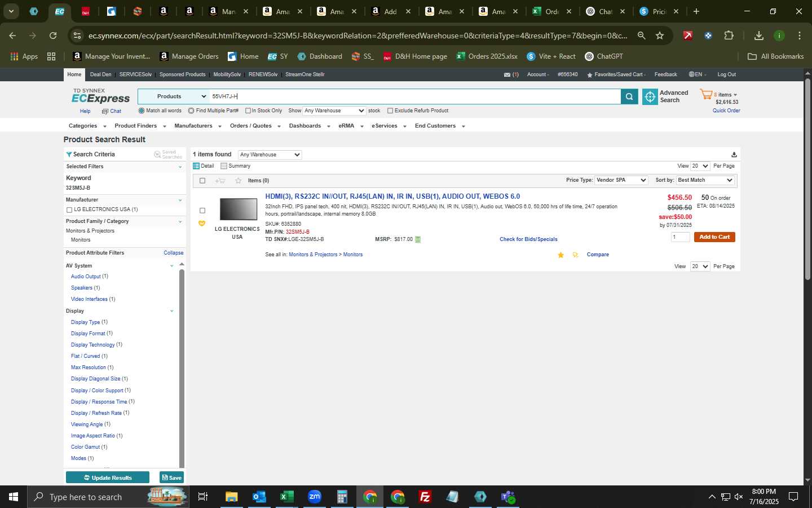Enable In Stock Only checkbox
This screenshot has width=812, height=508.
[x=248, y=111]
